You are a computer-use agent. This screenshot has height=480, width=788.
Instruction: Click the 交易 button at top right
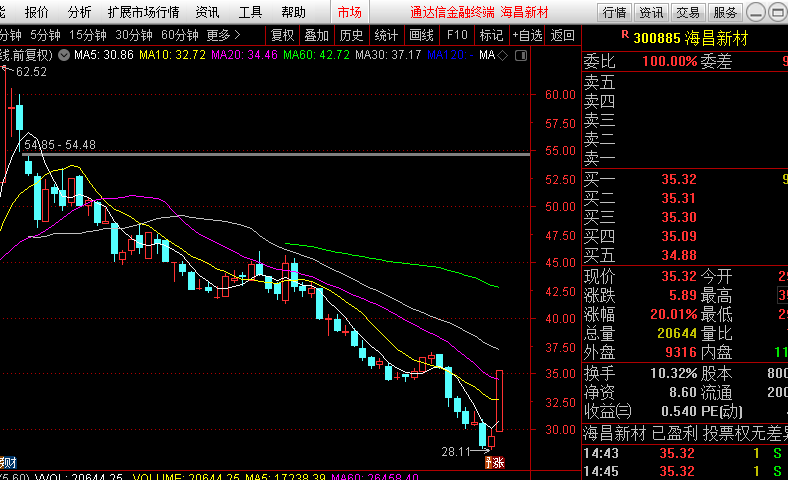click(x=688, y=13)
